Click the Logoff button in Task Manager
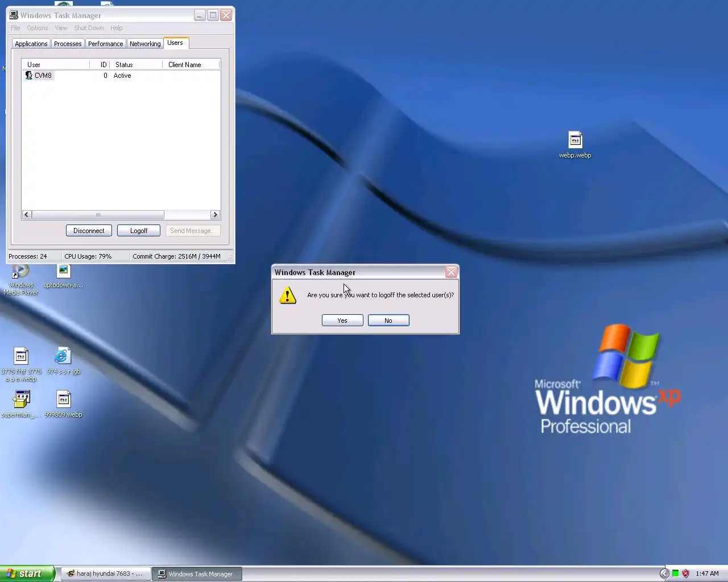 pos(139,231)
